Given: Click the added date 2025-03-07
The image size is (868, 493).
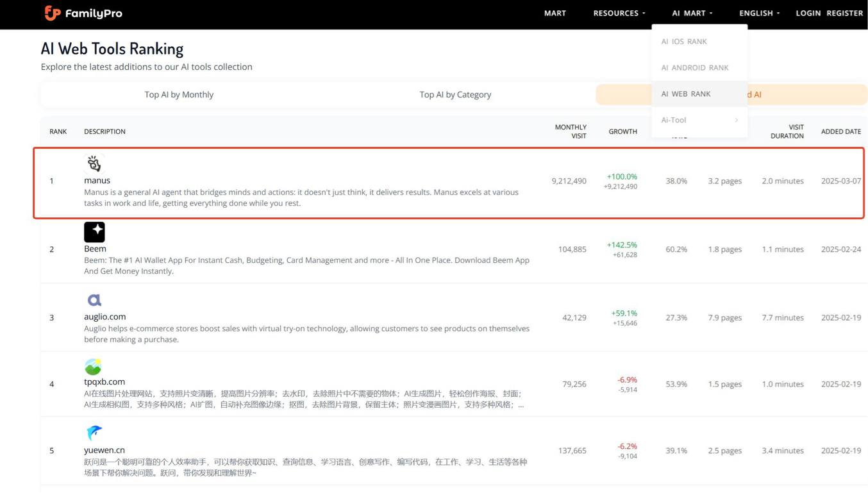Looking at the screenshot, I should click(841, 181).
